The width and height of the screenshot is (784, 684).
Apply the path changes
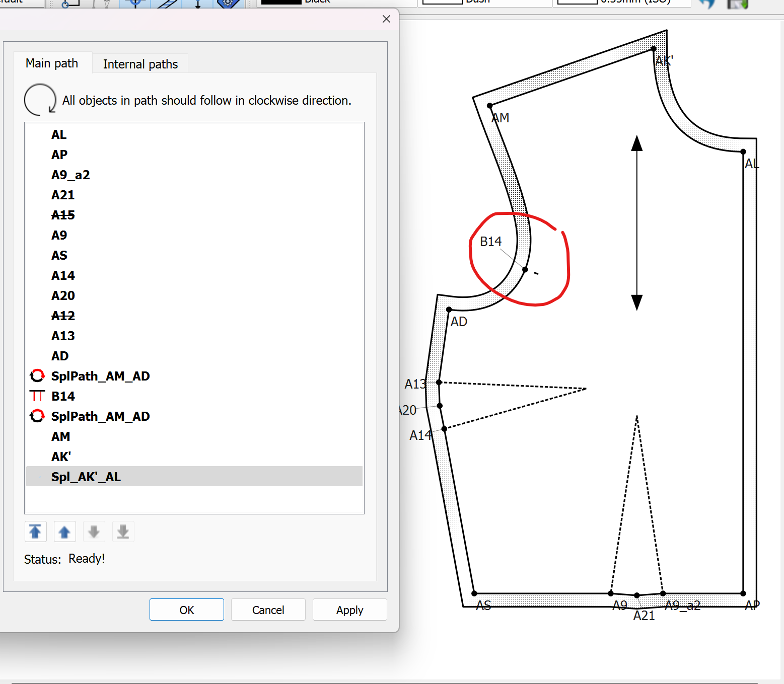349,610
